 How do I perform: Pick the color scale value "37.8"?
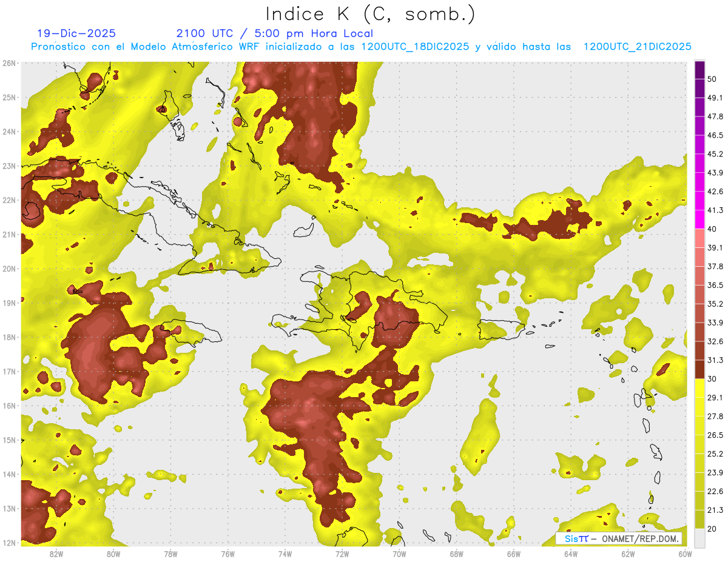715,267
